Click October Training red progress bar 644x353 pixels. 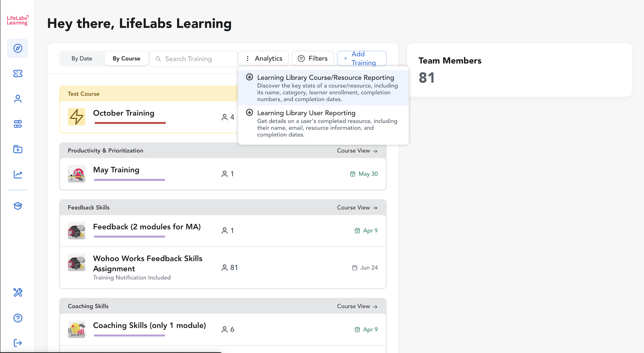(x=130, y=123)
